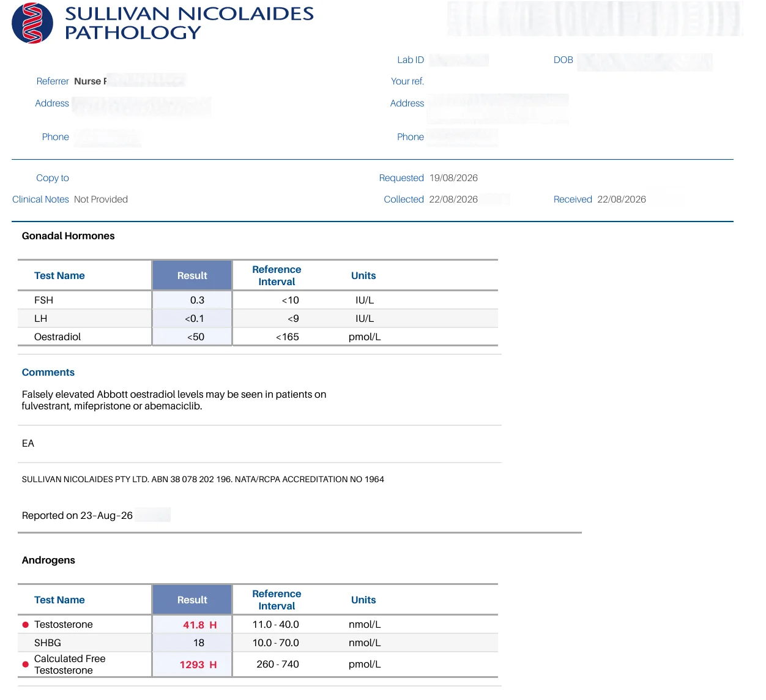Click the 'Lab ID' label
This screenshot has height=700, width=766.
click(x=411, y=60)
